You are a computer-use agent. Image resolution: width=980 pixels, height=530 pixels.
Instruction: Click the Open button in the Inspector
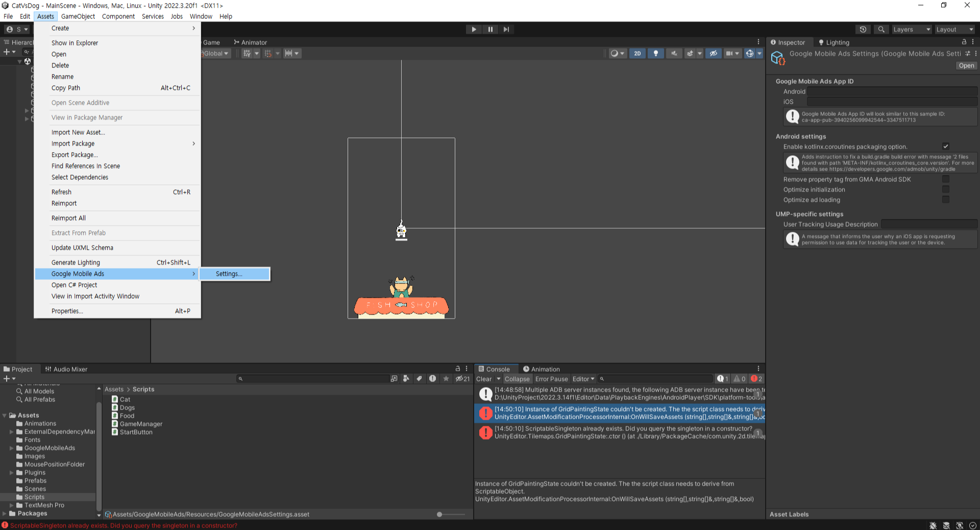click(966, 65)
